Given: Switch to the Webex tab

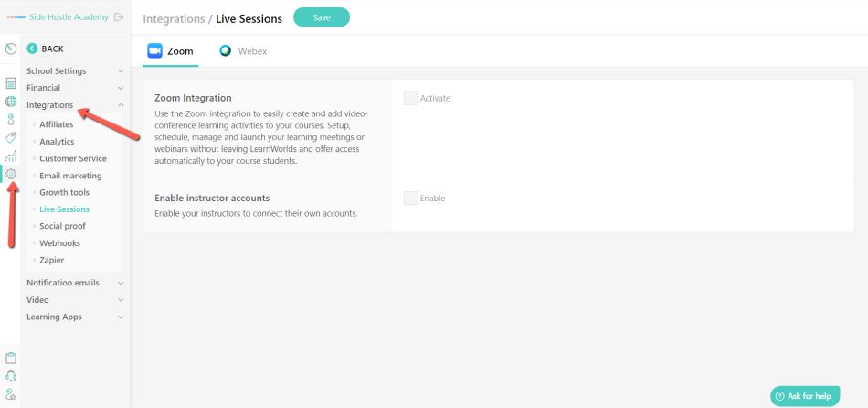Looking at the screenshot, I should [x=243, y=51].
